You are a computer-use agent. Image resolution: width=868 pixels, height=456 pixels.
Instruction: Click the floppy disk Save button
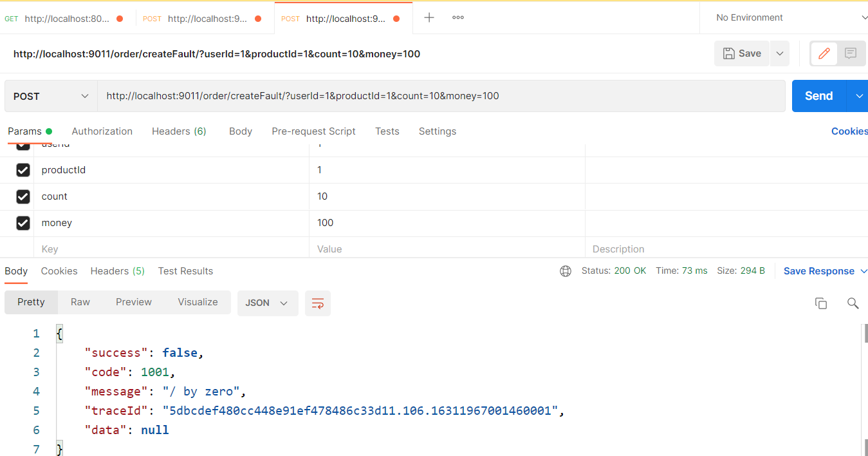click(x=742, y=53)
